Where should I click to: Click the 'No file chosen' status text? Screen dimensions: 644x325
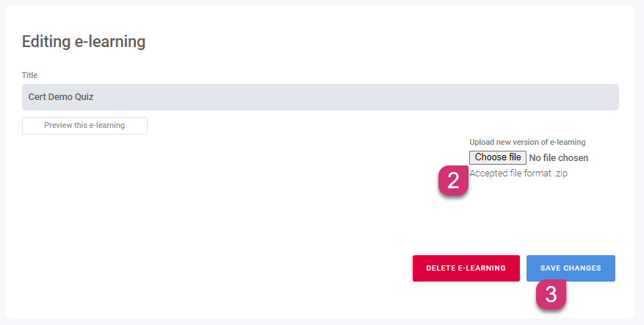tap(559, 158)
